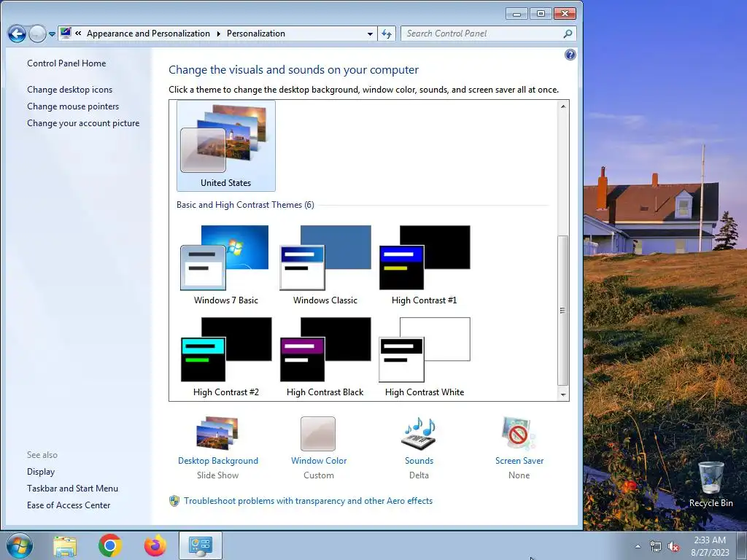Show hidden tray icons arrow
This screenshot has height=560, width=747.
click(x=638, y=546)
